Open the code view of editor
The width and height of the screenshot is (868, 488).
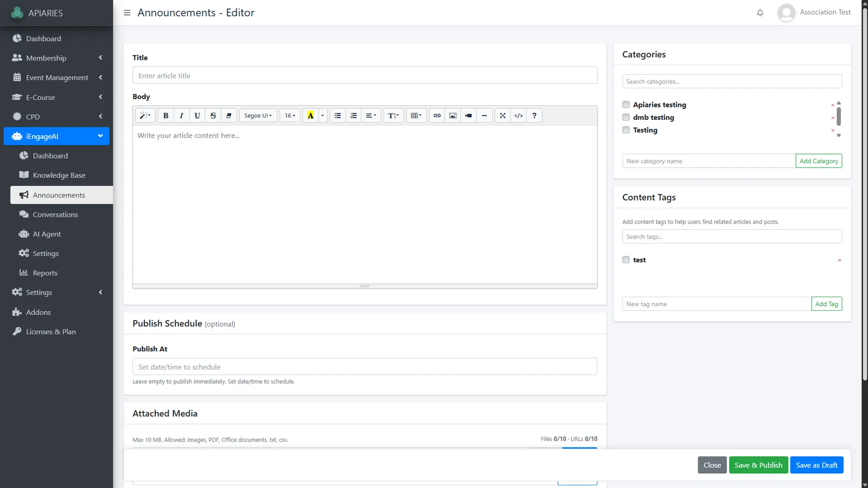pos(518,115)
